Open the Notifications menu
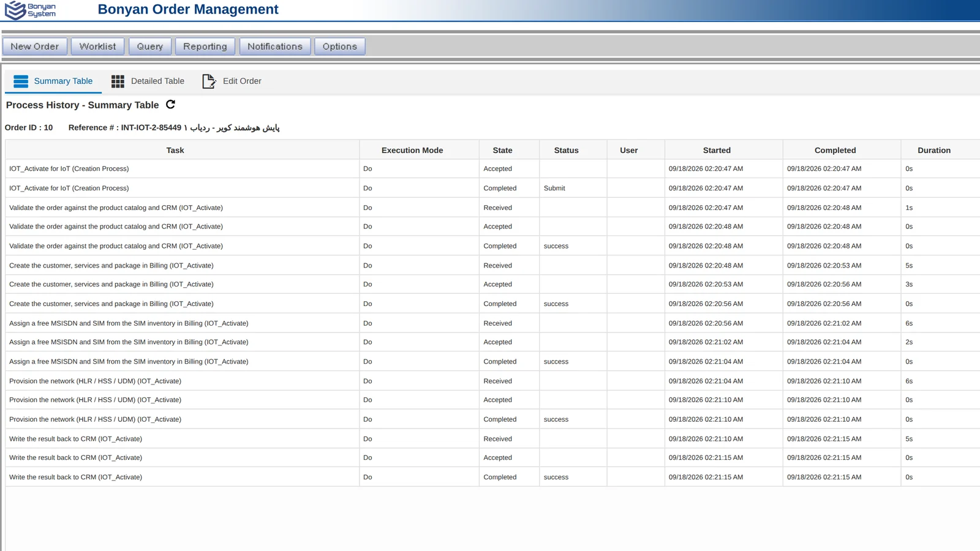 (x=275, y=47)
